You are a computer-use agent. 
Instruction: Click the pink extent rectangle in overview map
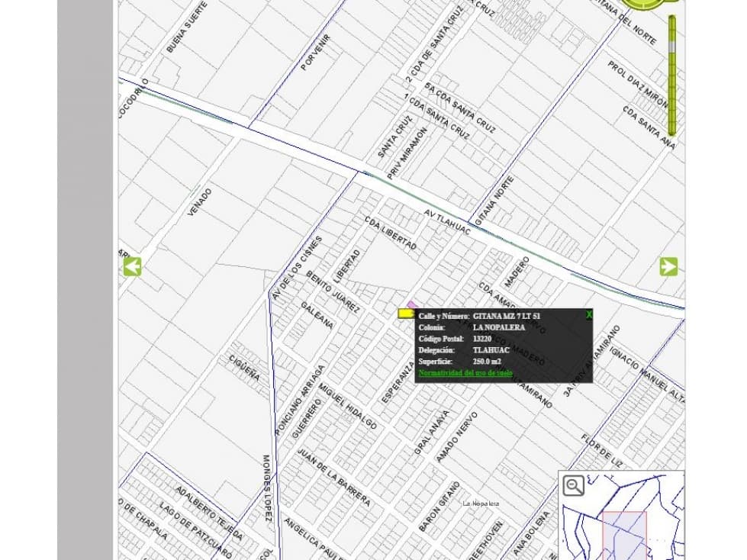[x=625, y=536]
